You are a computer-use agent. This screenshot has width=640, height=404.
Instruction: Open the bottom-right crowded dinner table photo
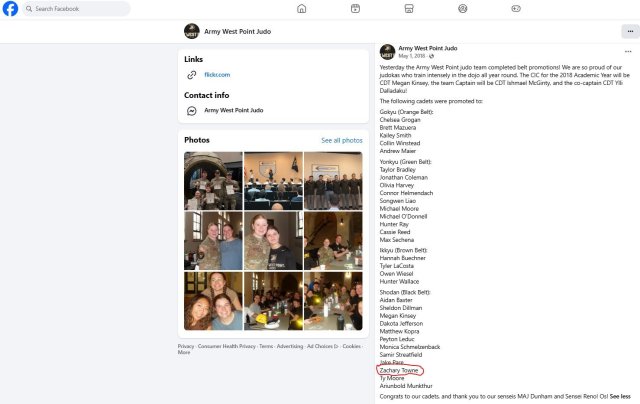coord(333,301)
